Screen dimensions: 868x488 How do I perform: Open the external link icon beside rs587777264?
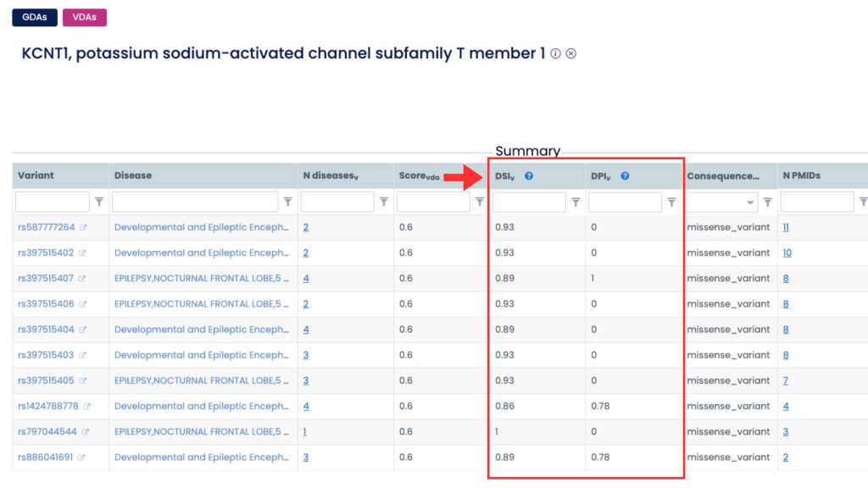81,227
